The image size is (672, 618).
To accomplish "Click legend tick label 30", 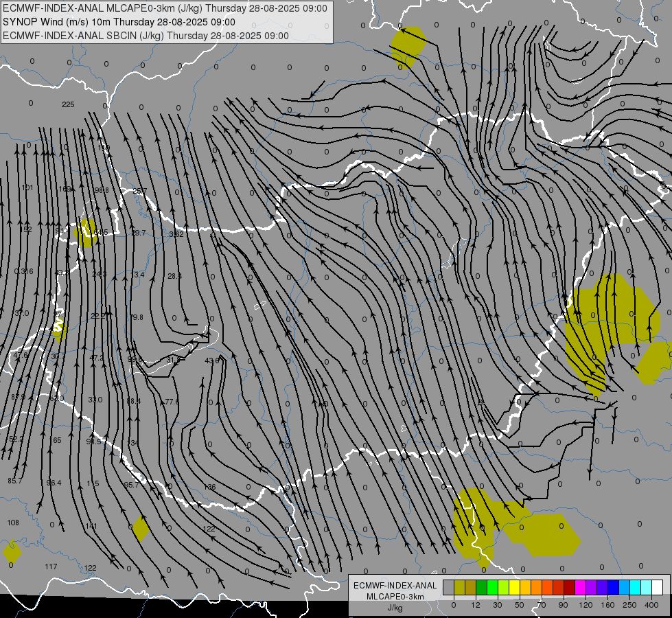I will coord(498,605).
